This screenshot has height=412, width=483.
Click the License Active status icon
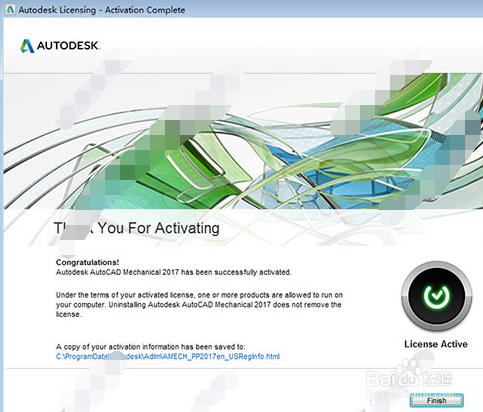[436, 296]
